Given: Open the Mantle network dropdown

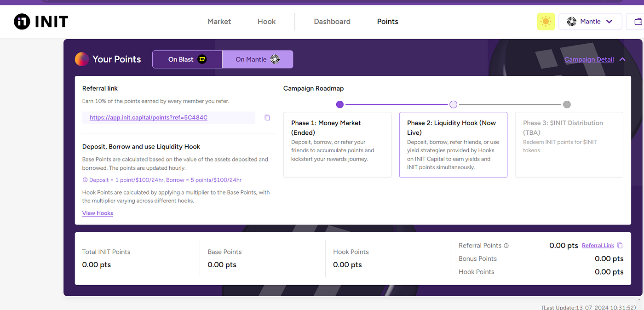Looking at the screenshot, I should [x=590, y=22].
